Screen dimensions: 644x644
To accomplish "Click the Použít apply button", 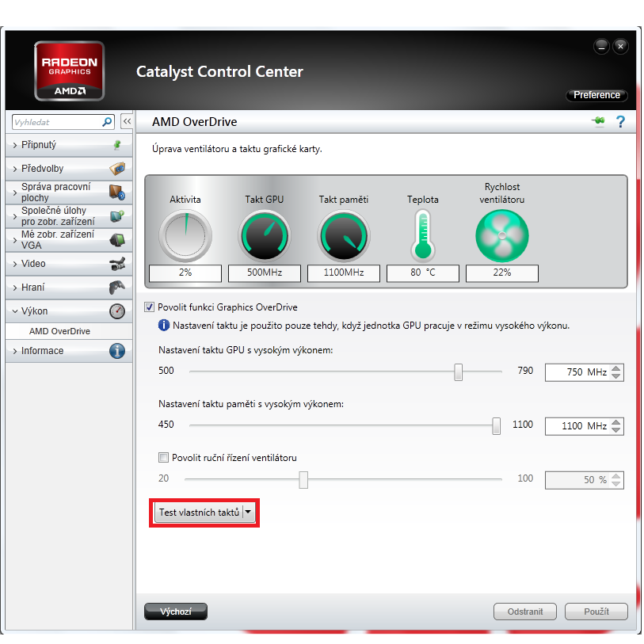I will point(596,612).
